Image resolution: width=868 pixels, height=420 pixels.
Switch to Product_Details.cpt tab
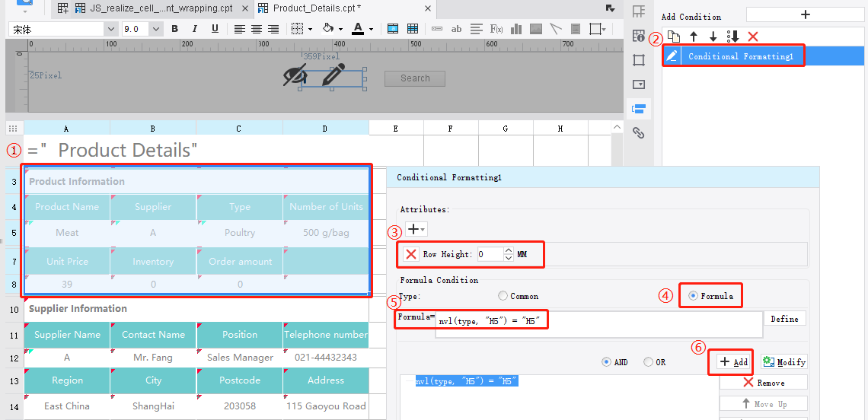coord(317,8)
